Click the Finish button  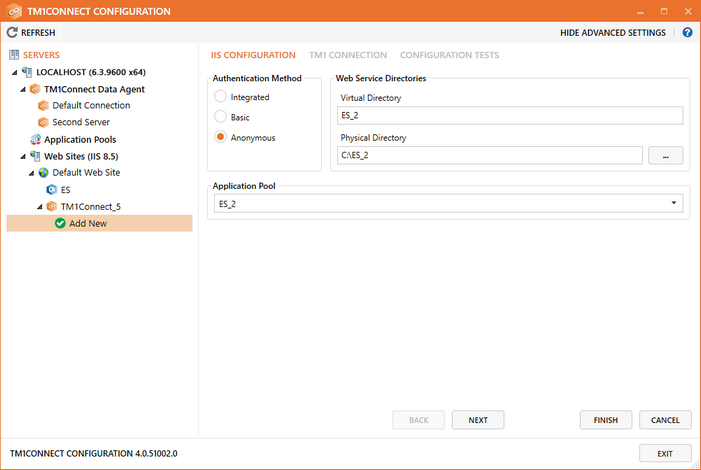pyautogui.click(x=606, y=420)
